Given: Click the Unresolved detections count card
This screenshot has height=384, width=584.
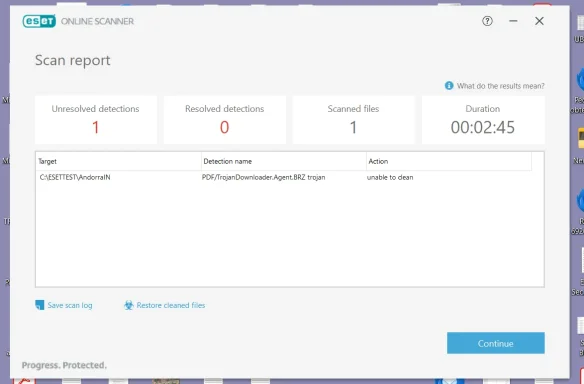Looking at the screenshot, I should pyautogui.click(x=96, y=120).
